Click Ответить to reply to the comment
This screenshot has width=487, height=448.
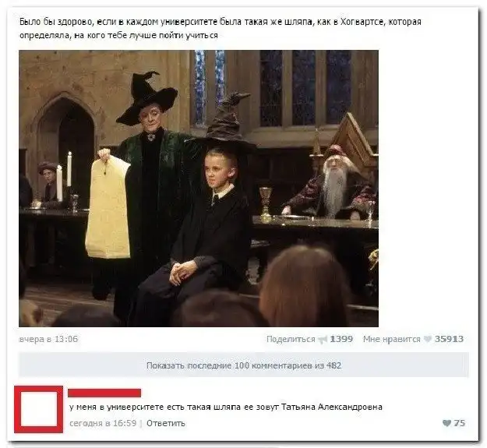coord(166,423)
